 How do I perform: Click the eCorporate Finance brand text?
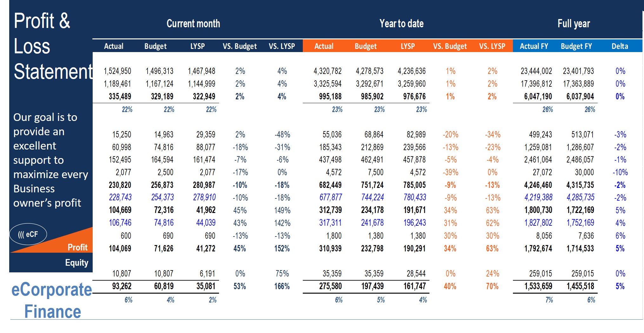pos(52,300)
